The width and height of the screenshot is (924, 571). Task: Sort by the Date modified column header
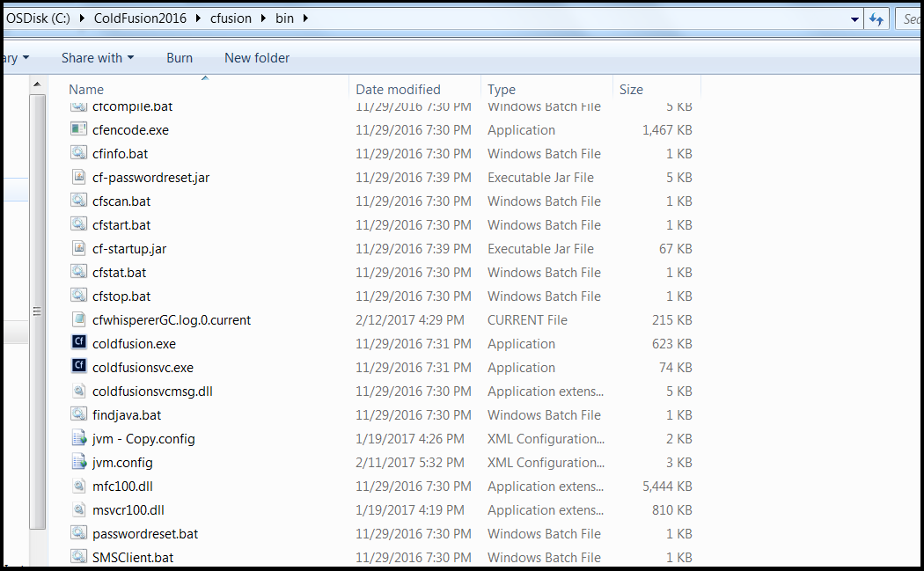[x=398, y=90]
